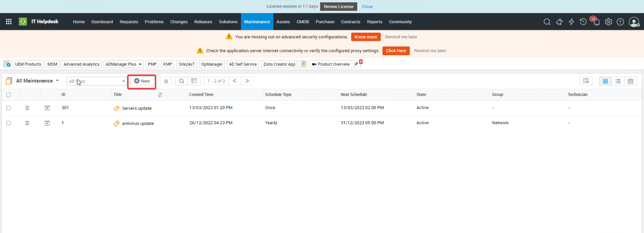Open the Servers update task link
Viewport: 644px width, 233px height.
coord(137,108)
